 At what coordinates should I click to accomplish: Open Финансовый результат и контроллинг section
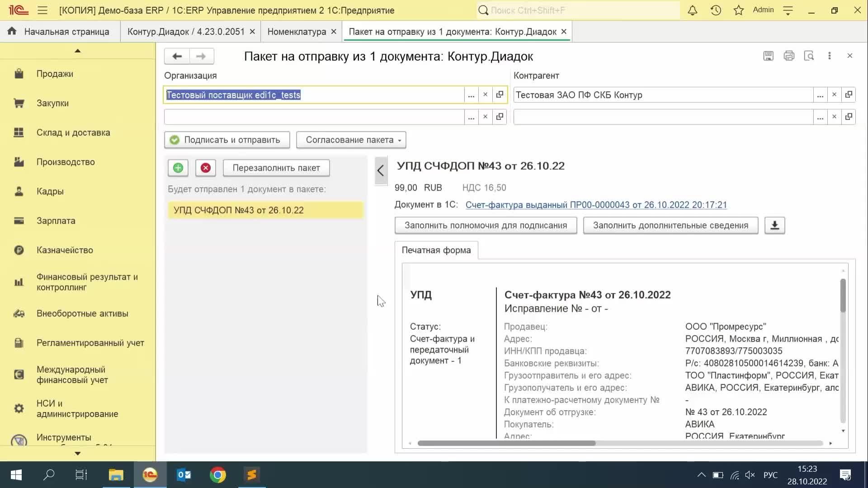click(x=78, y=282)
